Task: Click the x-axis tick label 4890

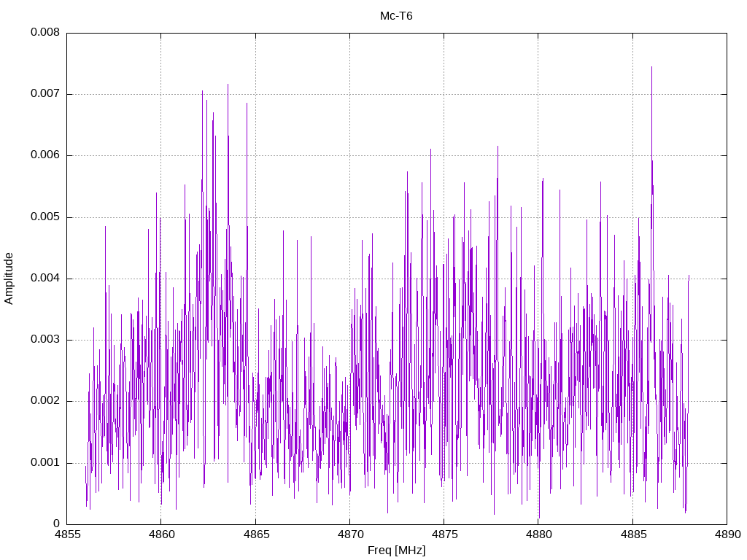Action: coord(727,534)
